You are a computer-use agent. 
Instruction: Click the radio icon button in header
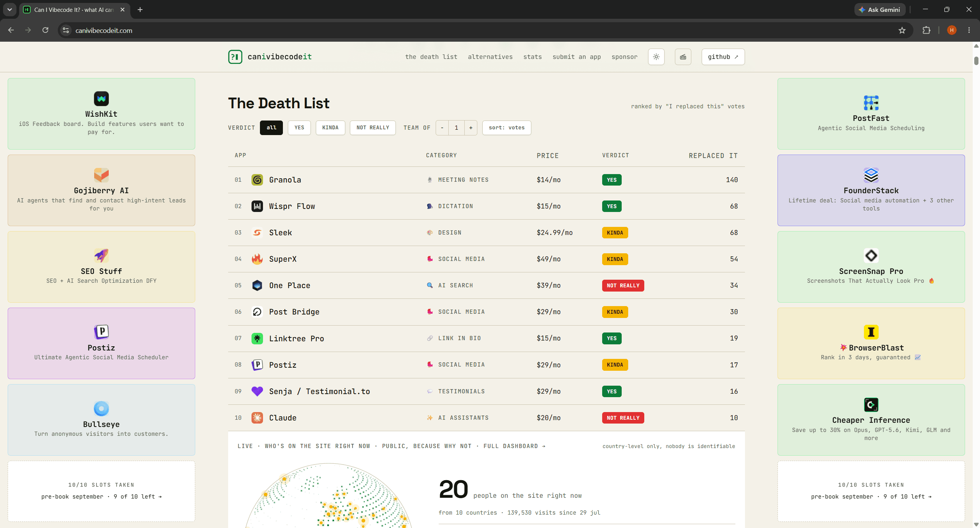click(683, 57)
